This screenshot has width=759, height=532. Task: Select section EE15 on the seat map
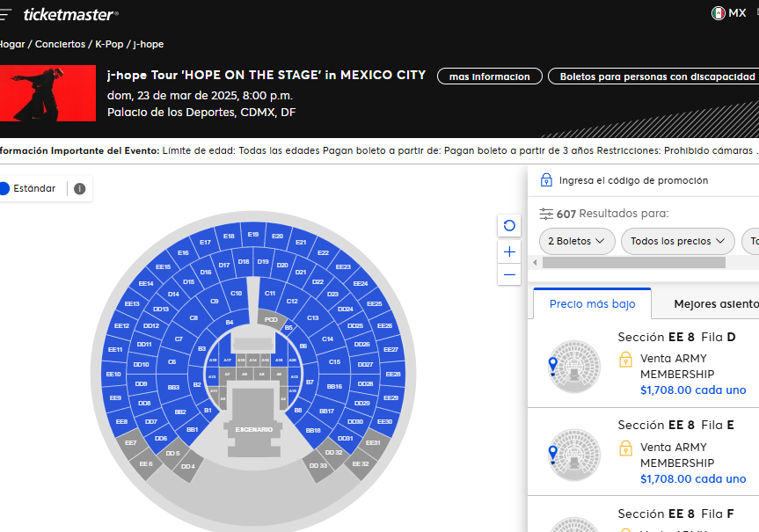pos(163,266)
